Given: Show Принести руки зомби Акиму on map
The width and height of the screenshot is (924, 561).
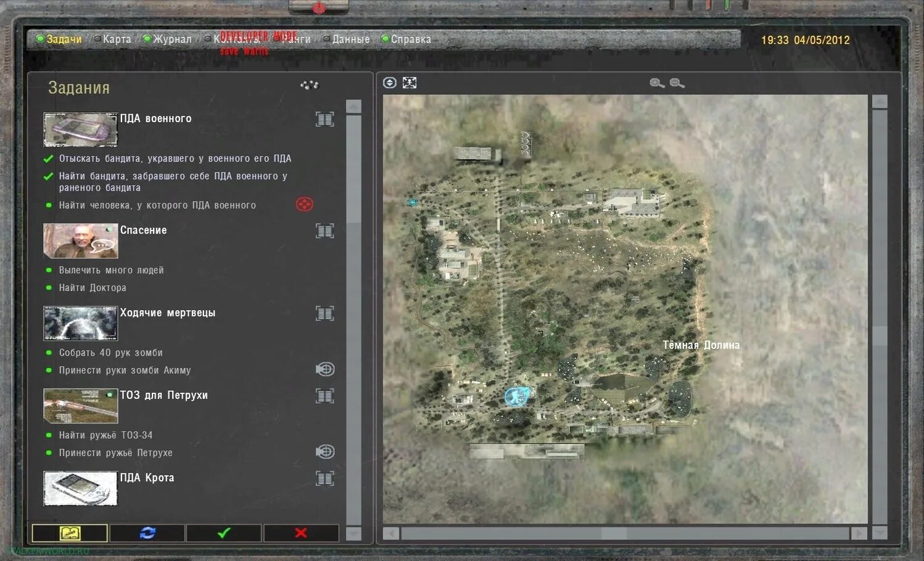Looking at the screenshot, I should (x=325, y=369).
